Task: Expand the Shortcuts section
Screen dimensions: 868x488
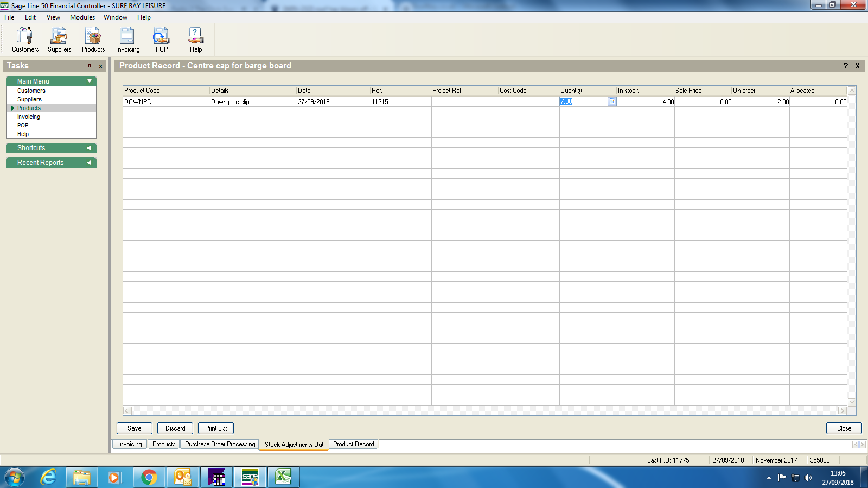Action: tap(89, 148)
